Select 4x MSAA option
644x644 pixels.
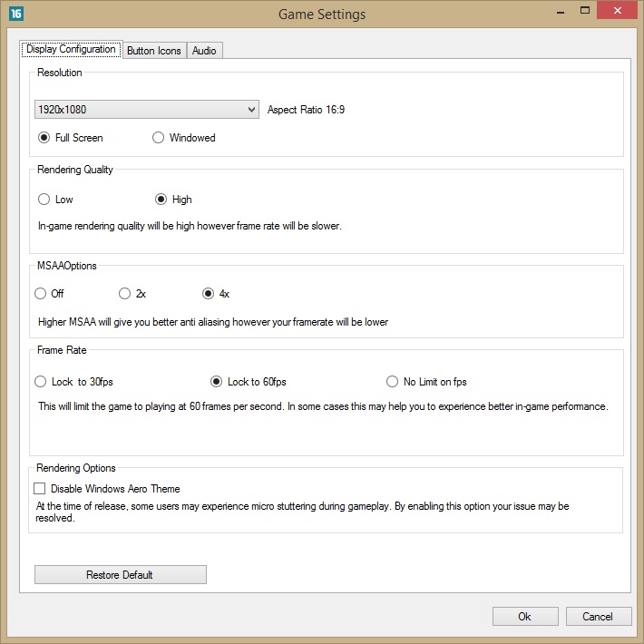(x=209, y=294)
